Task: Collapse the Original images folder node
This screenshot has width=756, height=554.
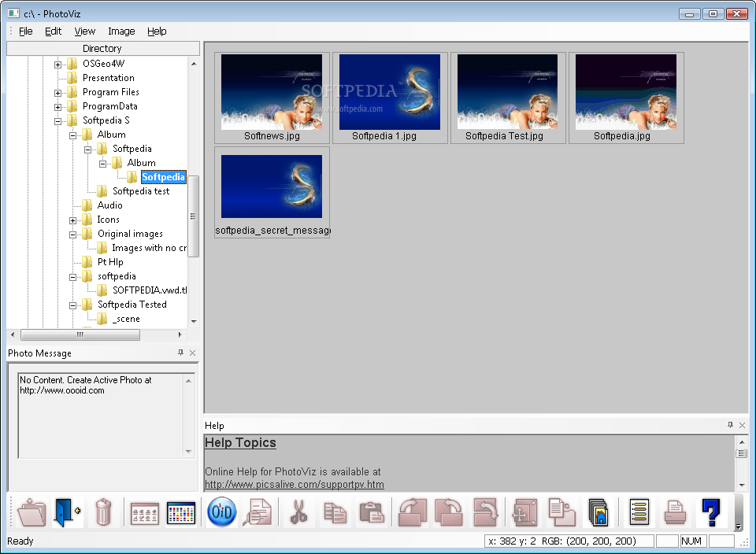Action: pos(72,235)
